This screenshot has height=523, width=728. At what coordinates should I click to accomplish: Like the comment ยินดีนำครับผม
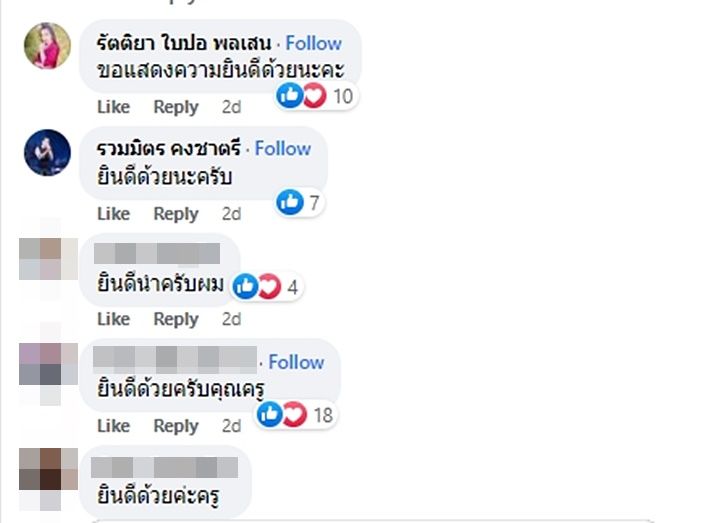click(113, 319)
